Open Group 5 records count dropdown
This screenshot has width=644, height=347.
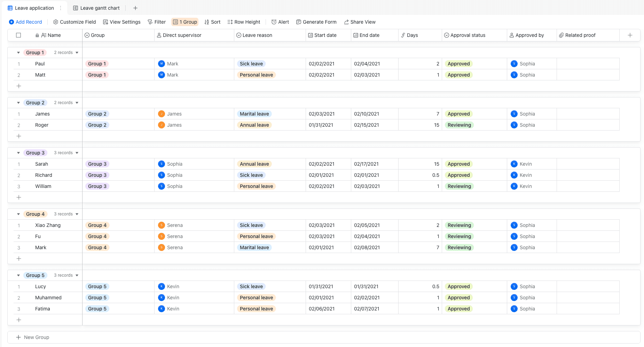(66, 275)
